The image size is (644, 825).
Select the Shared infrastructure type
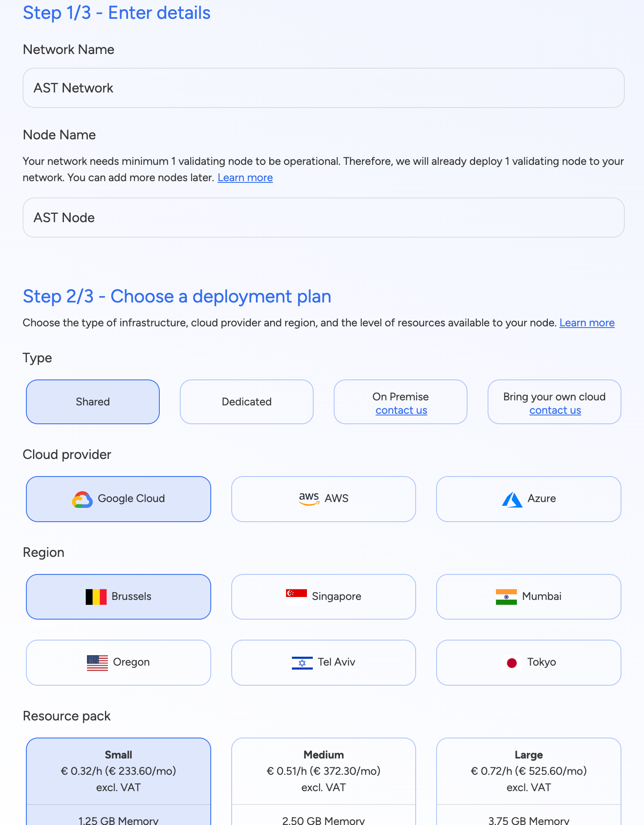click(93, 402)
